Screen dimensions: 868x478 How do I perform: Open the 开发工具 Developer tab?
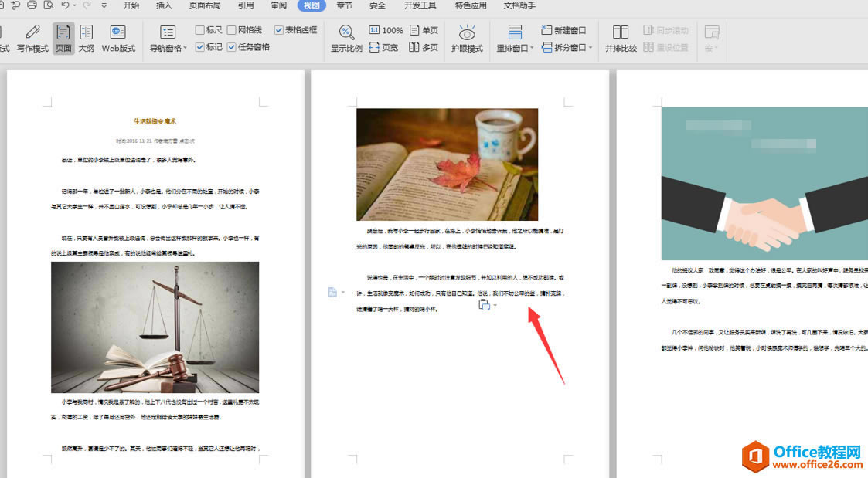point(420,5)
